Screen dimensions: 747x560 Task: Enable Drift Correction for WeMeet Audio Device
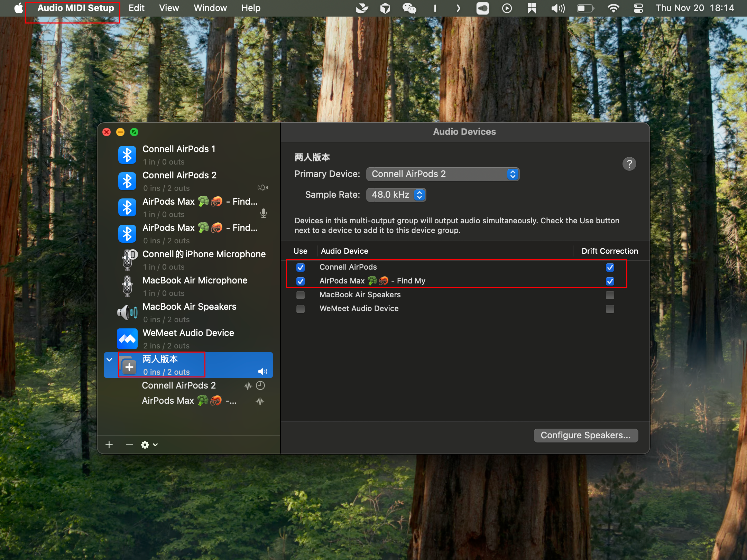pos(610,309)
